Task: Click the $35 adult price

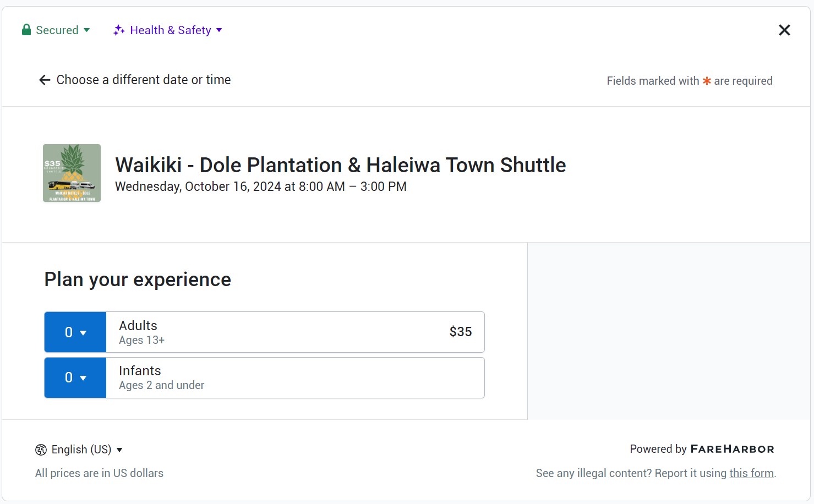Action: [461, 332]
